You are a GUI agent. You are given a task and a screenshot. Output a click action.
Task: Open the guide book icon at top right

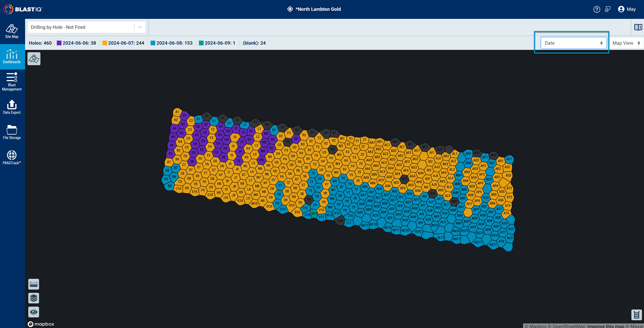click(x=638, y=27)
